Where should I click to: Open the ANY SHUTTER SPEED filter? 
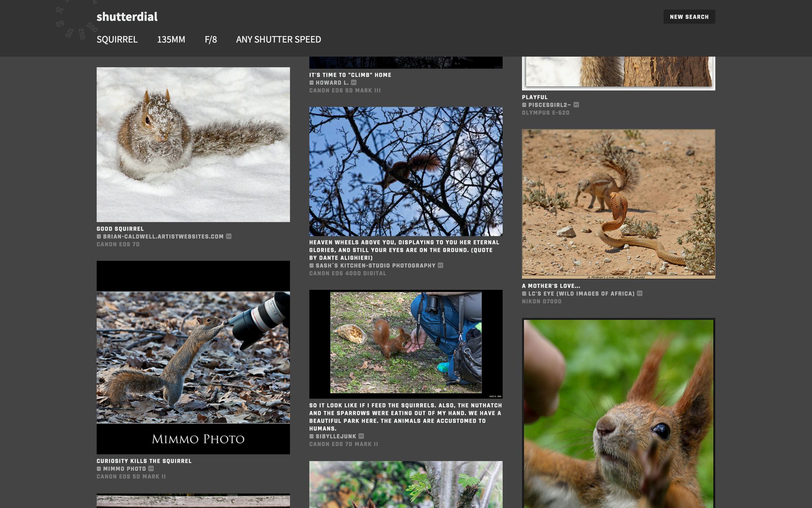278,40
